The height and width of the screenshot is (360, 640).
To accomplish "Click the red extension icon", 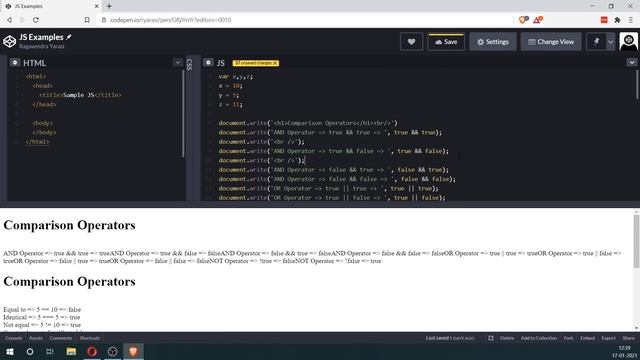I will pos(604,20).
